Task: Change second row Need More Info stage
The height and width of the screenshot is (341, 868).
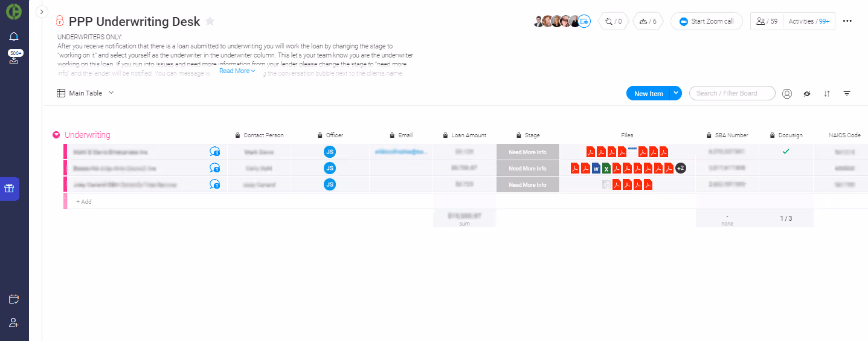Action: pyautogui.click(x=527, y=168)
